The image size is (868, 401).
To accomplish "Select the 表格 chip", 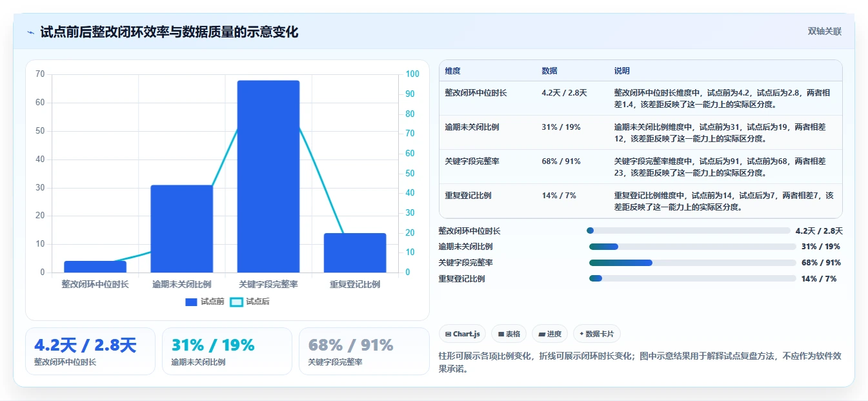I will point(509,334).
